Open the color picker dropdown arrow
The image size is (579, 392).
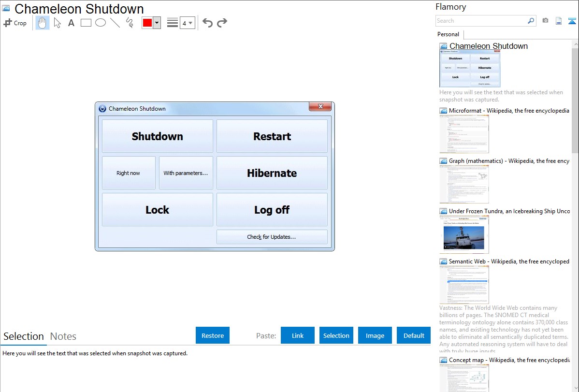(157, 23)
